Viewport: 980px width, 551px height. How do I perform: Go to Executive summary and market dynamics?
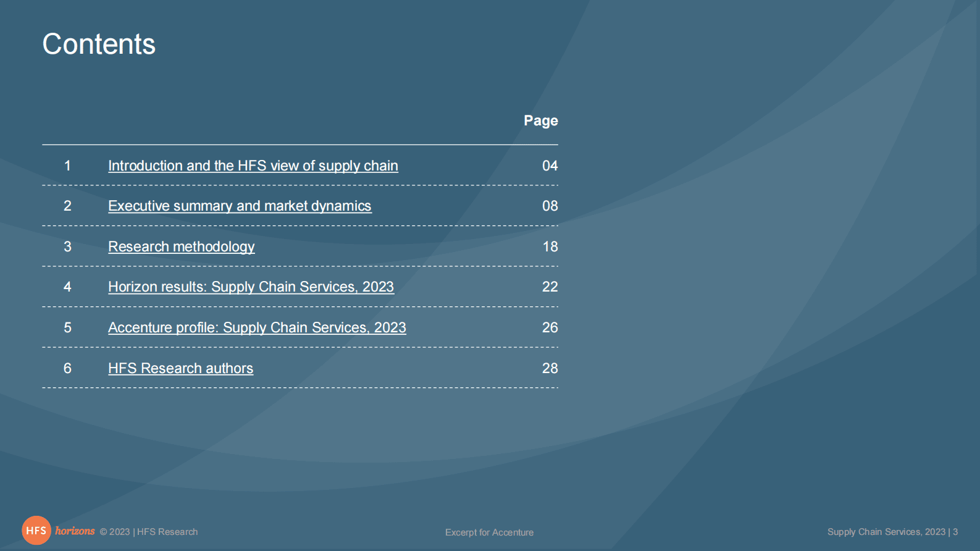(x=240, y=206)
